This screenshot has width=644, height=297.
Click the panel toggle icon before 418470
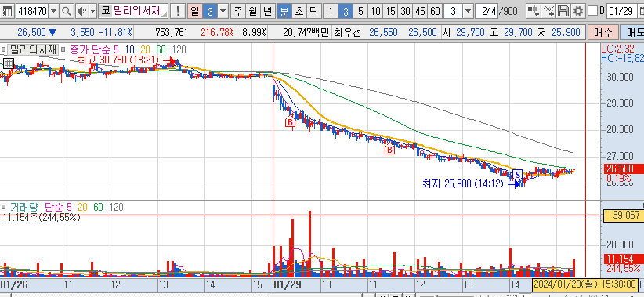(7, 11)
